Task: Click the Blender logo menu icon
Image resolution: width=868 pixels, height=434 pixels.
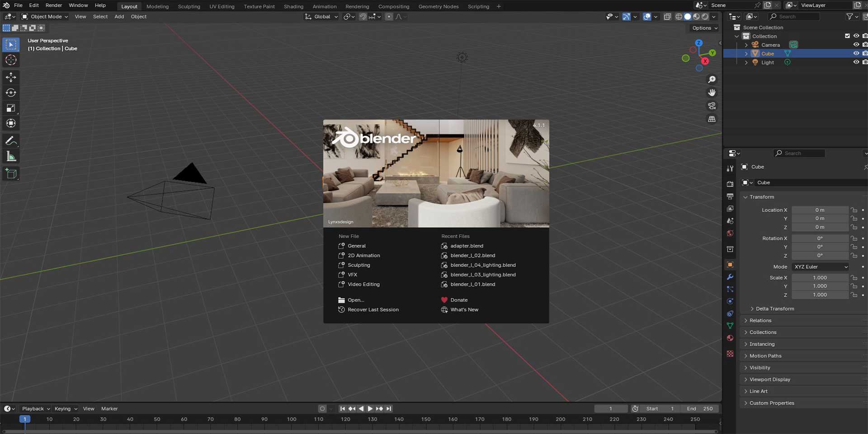Action: click(x=6, y=5)
